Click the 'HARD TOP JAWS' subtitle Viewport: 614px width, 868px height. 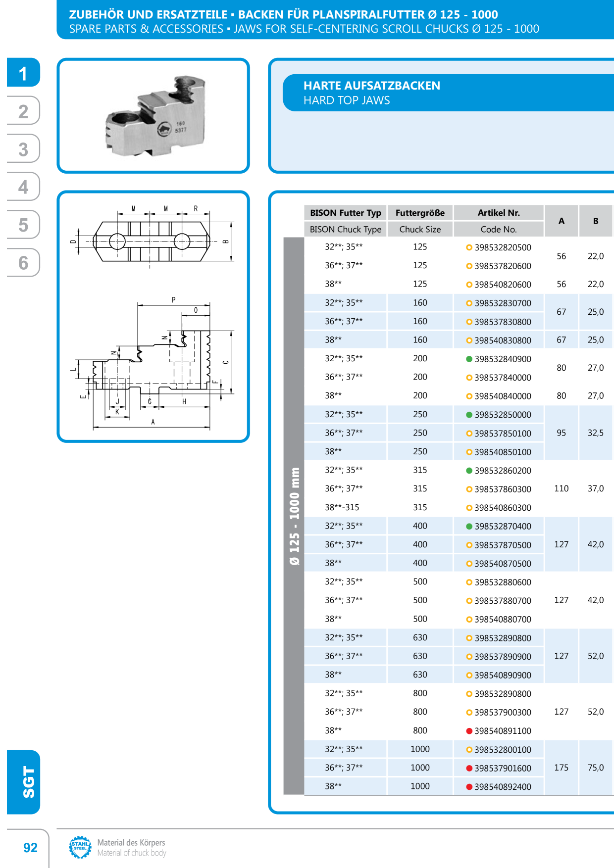coord(347,100)
